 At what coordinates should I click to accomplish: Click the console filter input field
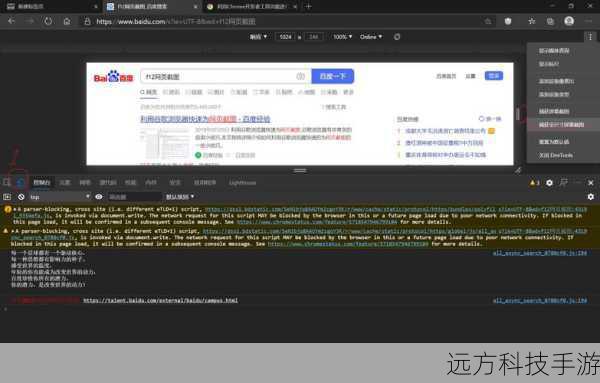click(x=134, y=197)
